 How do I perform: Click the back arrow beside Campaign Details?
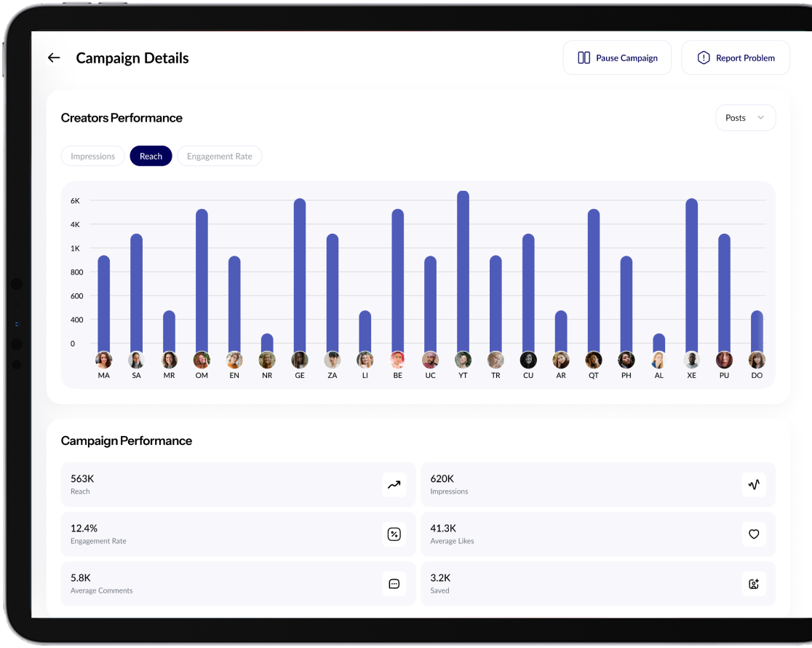point(54,58)
